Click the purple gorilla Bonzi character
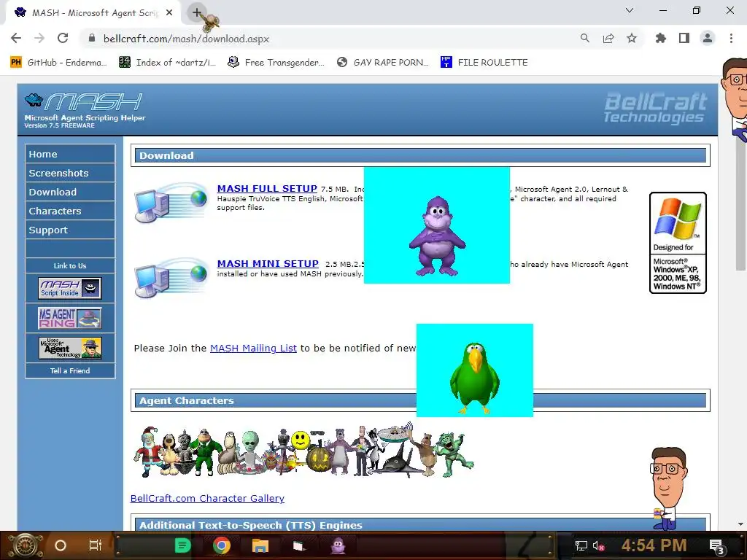Screen dimensions: 747x560 437,236
